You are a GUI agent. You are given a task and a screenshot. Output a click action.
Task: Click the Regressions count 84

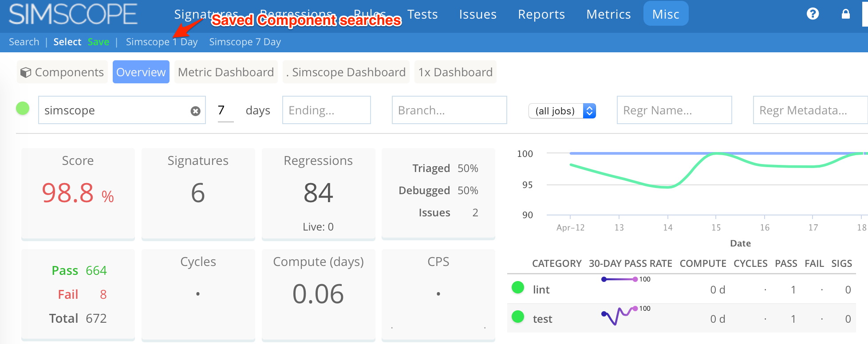coord(318,193)
